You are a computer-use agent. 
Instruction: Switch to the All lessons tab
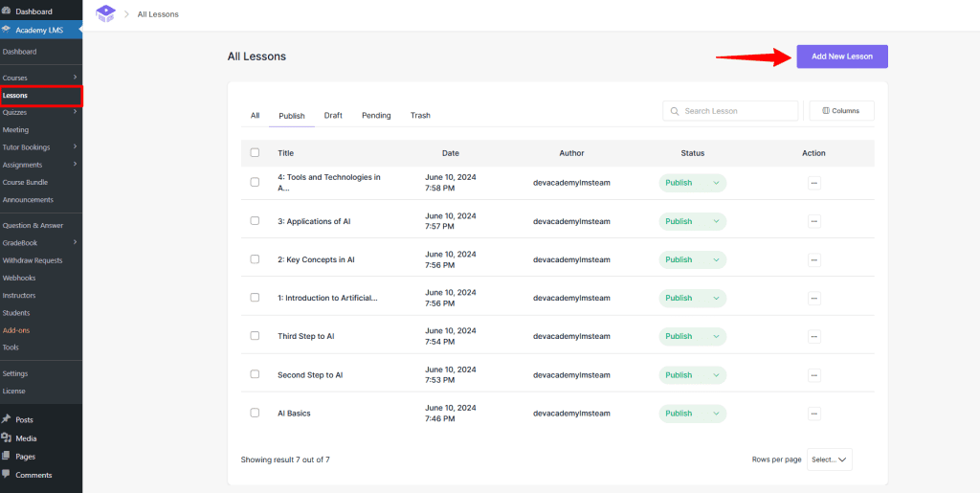[x=255, y=116]
